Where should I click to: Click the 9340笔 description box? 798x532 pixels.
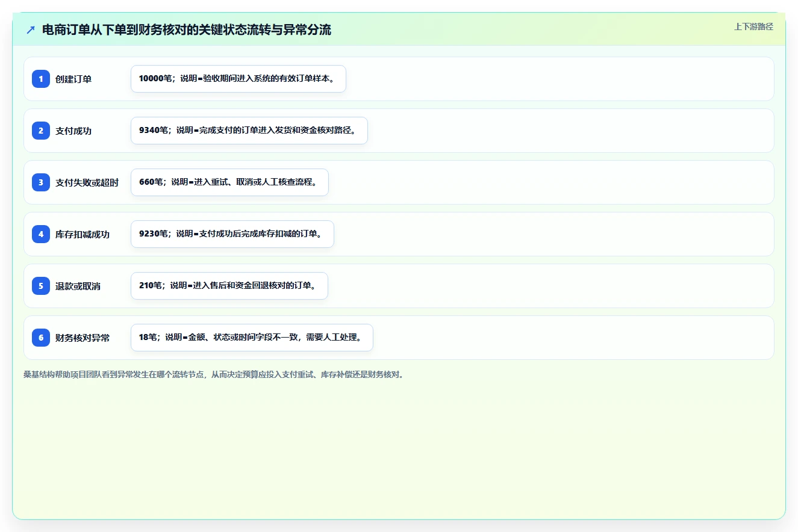pos(249,131)
